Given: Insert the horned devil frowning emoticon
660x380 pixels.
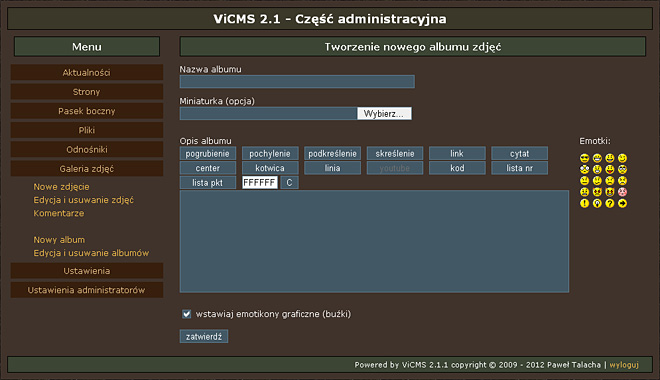Looking at the screenshot, I should 597,192.
